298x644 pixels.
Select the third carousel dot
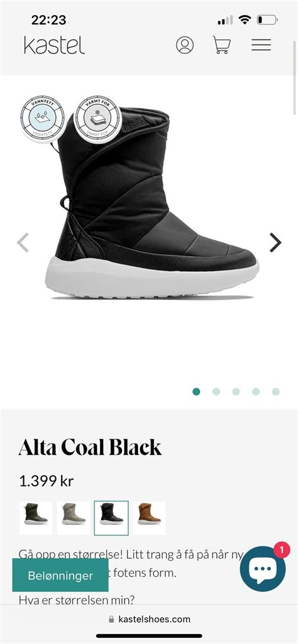click(x=236, y=392)
